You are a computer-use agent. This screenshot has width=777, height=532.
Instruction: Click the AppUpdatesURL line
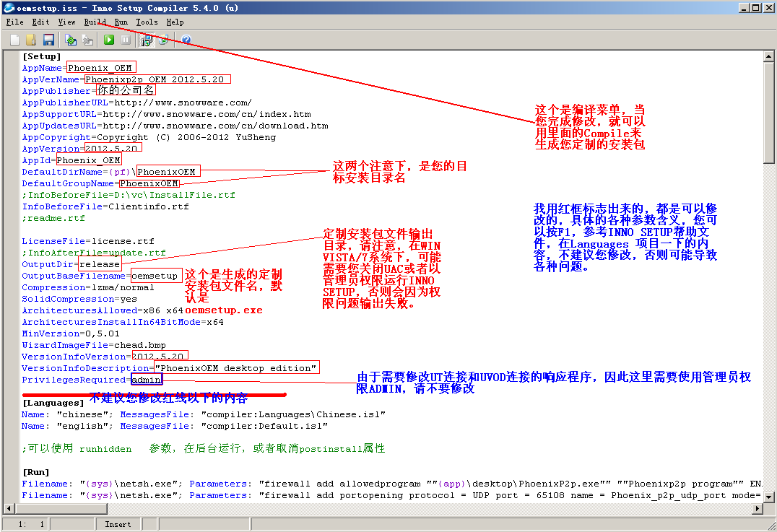pyautogui.click(x=175, y=126)
